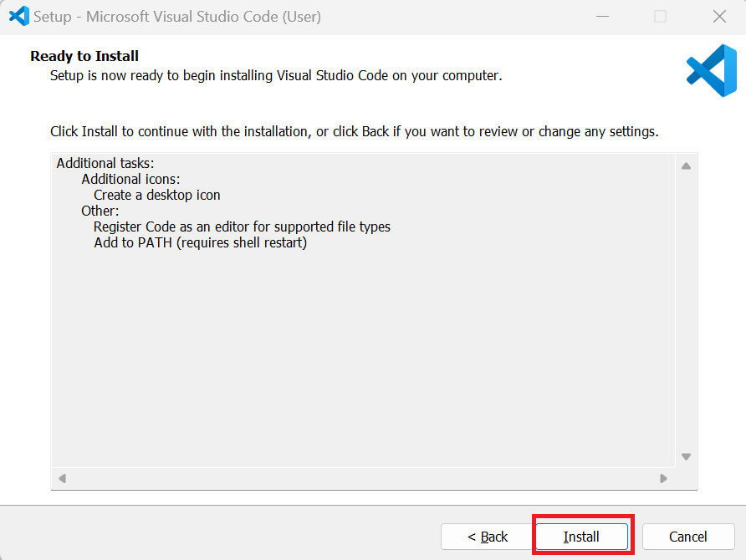Select the "Create a desktop icon" line
746x560 pixels.
(x=157, y=195)
